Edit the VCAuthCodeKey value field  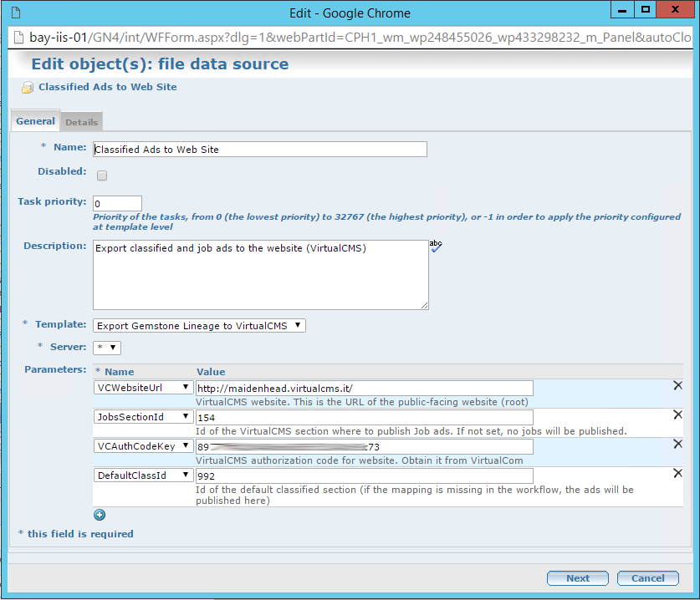[365, 446]
